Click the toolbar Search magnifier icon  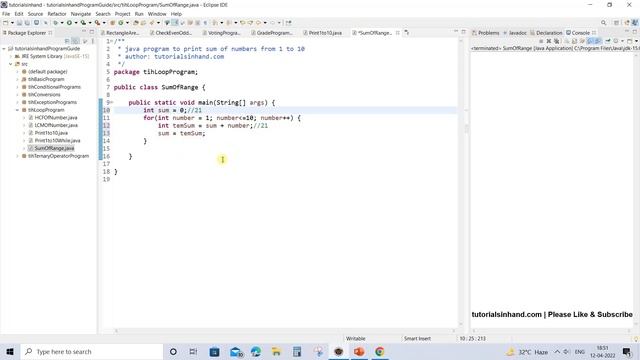[x=603, y=23]
